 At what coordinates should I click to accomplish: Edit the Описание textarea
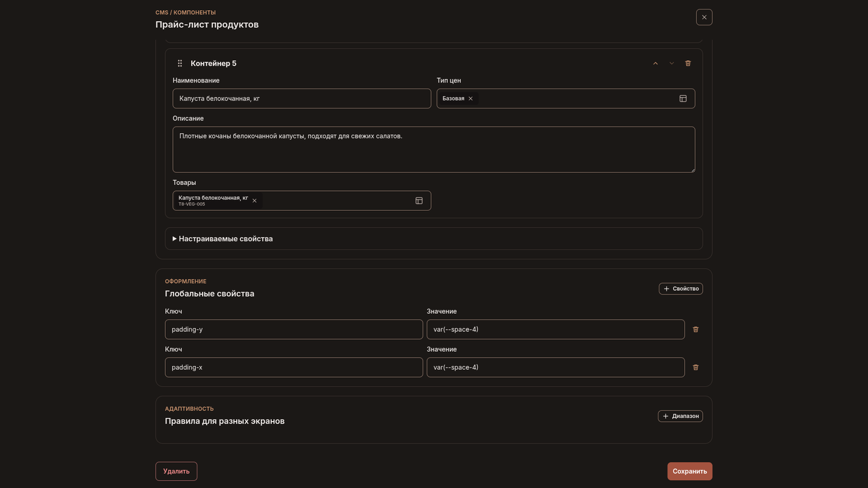pos(434,149)
